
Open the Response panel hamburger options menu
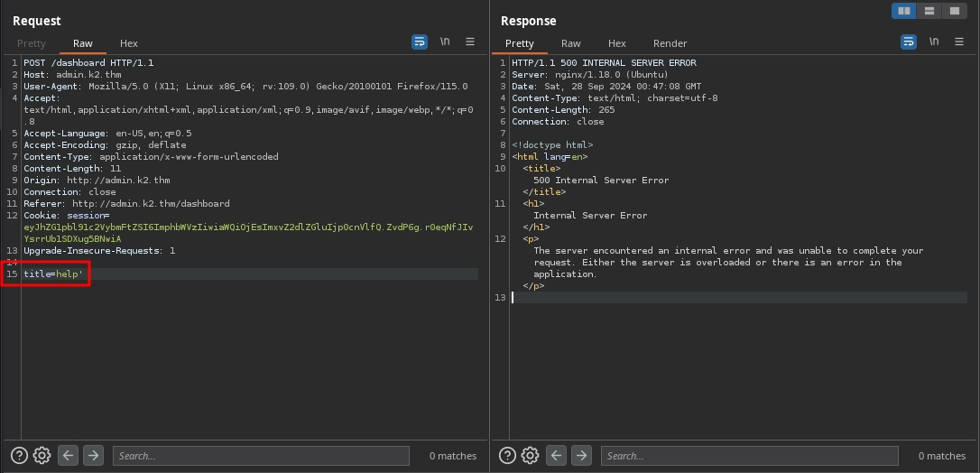pos(959,42)
